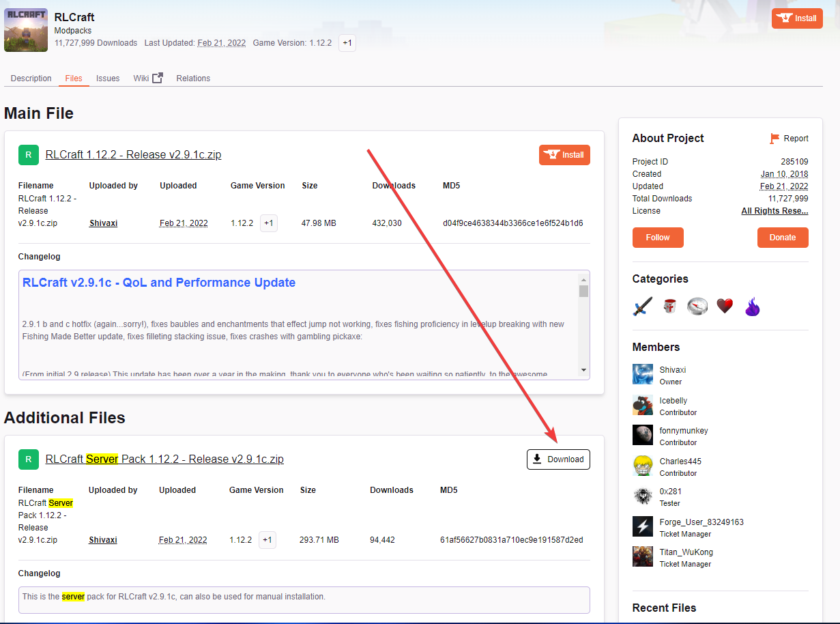Viewport: 840px width, 624px height.
Task: Open Shivaxi uploader link in Main File row
Action: 103,223
